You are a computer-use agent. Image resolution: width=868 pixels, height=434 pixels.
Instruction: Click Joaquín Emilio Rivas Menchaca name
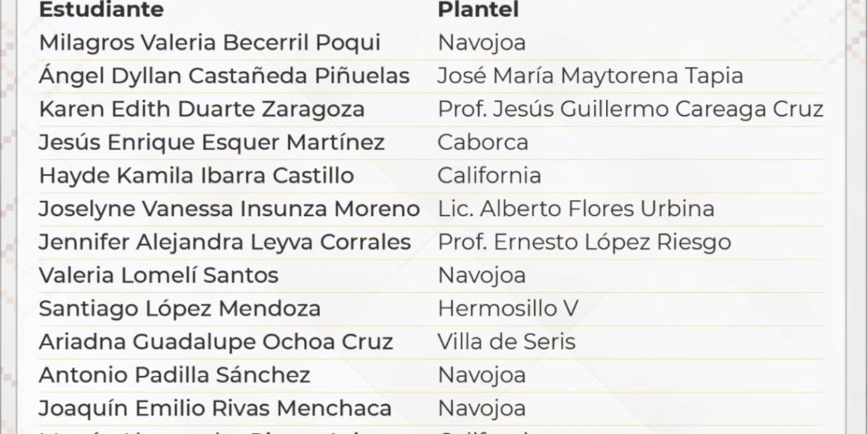pyautogui.click(x=215, y=408)
